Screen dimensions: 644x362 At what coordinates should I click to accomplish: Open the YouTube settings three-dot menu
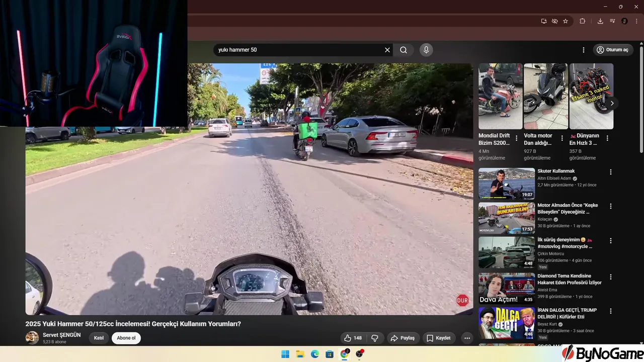(x=584, y=50)
